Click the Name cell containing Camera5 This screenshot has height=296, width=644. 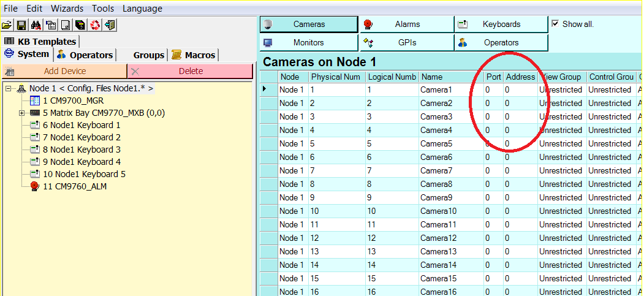pyautogui.click(x=446, y=143)
